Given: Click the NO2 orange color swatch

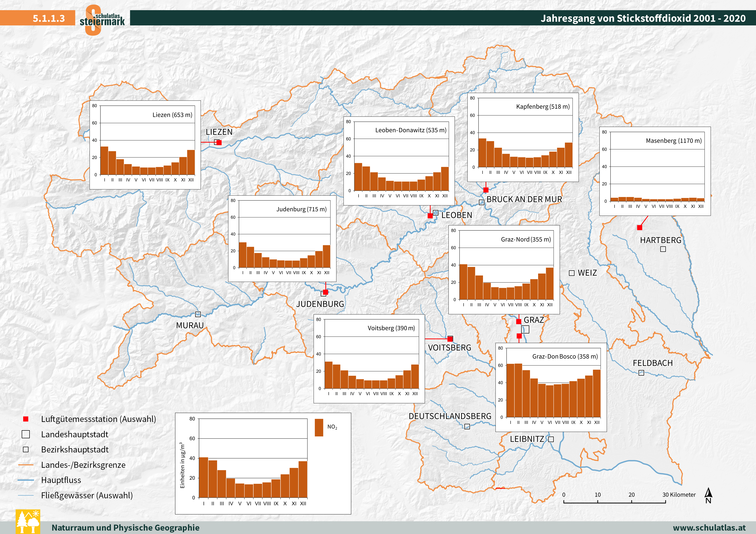Looking at the screenshot, I should [319, 427].
